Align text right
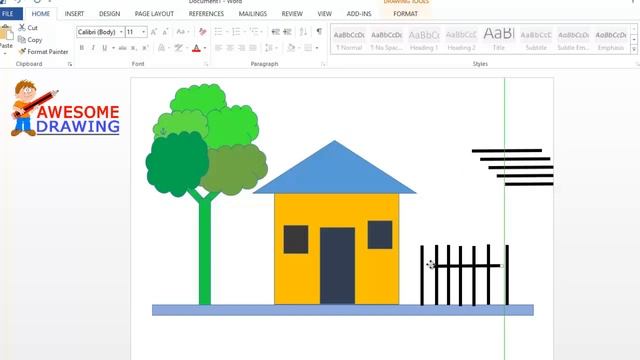This screenshot has width=640, height=360. [x=241, y=48]
